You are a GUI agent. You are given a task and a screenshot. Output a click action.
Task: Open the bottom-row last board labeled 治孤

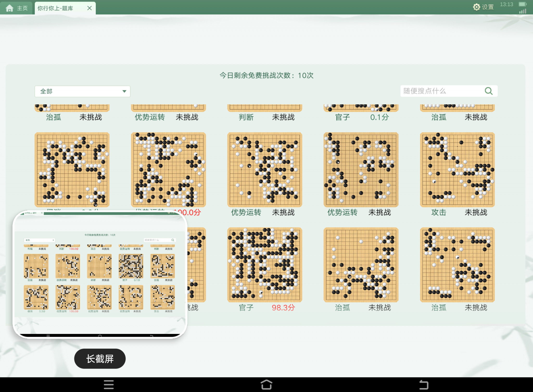457,265
